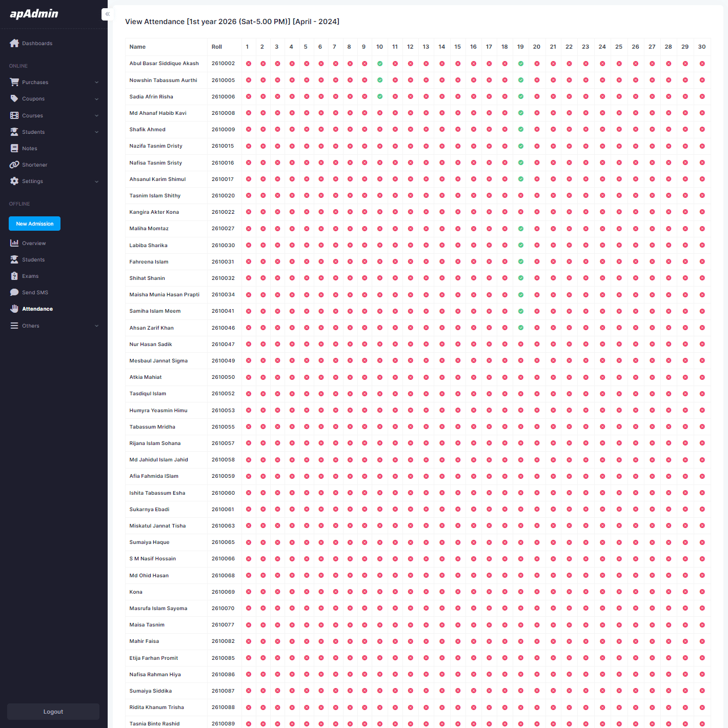Expand the Settings submenu arrow
The image size is (728, 728).
96,181
